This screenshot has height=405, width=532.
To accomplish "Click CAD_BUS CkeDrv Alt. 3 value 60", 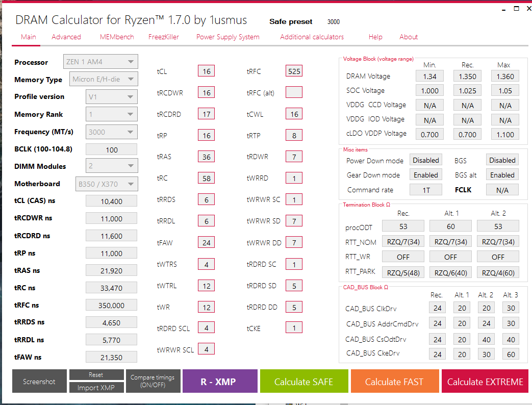I will point(511,354).
